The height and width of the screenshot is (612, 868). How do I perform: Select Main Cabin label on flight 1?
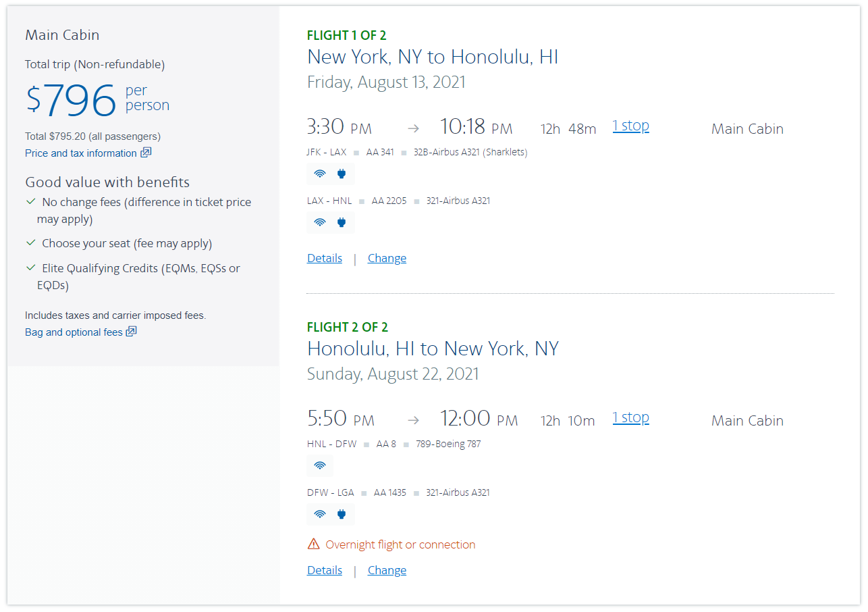[x=747, y=128]
